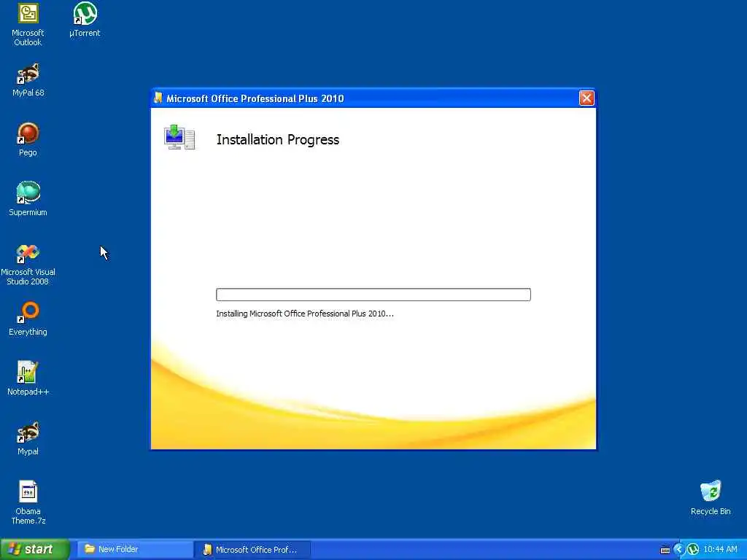Click the Installing Microsoft Office status text
The image size is (747, 560).
pos(305,314)
